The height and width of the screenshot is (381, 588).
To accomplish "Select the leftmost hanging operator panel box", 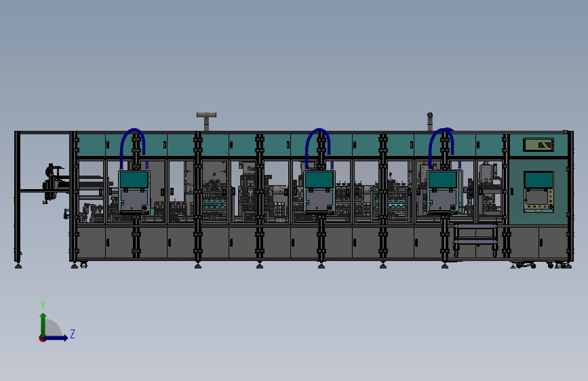I will tap(134, 192).
